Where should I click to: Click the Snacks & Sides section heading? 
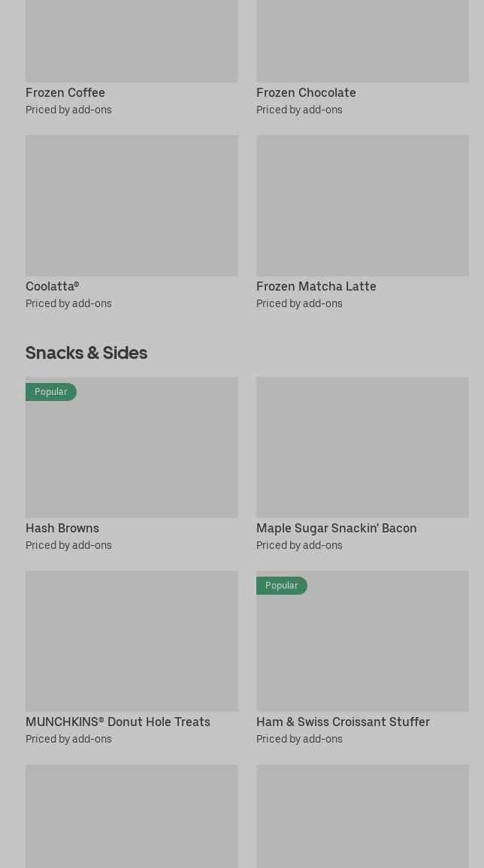pos(86,353)
